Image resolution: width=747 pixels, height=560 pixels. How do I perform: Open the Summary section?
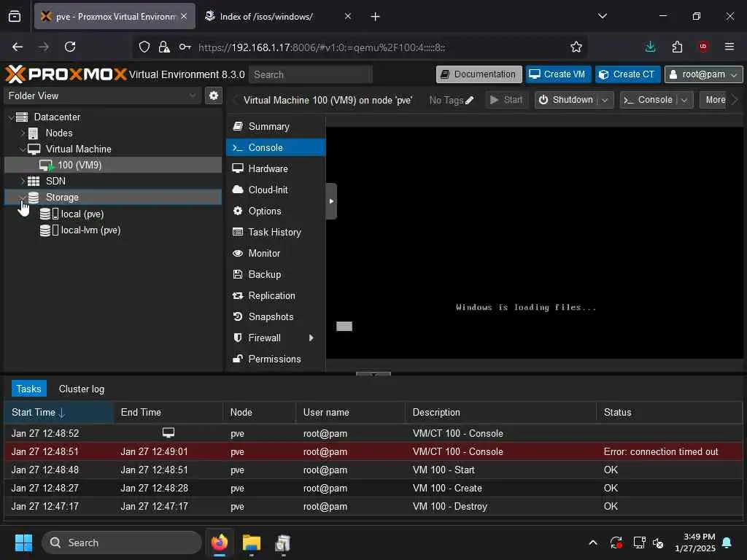pyautogui.click(x=275, y=126)
